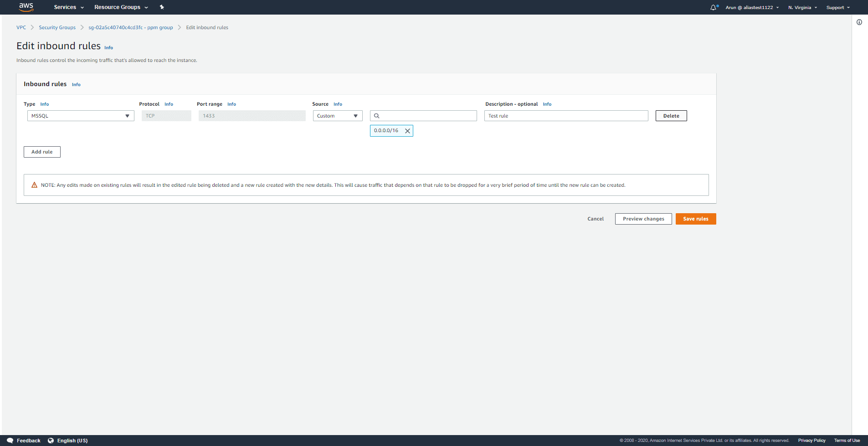
Task: Open the notifications bell
Action: [713, 7]
